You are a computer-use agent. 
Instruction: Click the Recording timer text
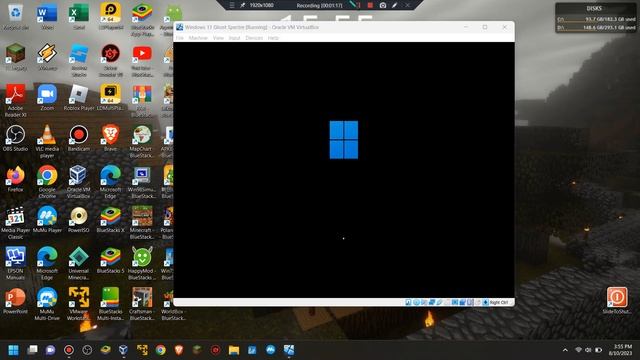pyautogui.click(x=320, y=5)
